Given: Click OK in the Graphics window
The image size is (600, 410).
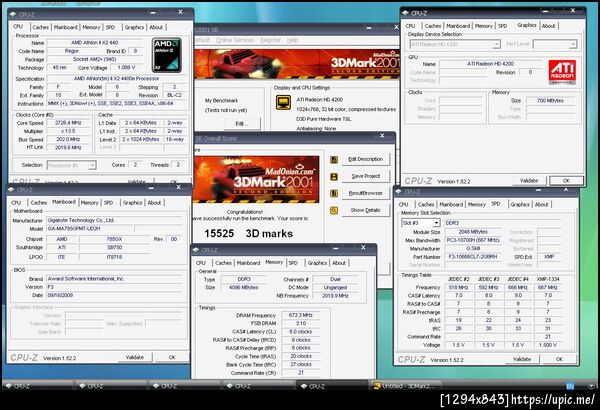Looking at the screenshot, I should [x=566, y=180].
